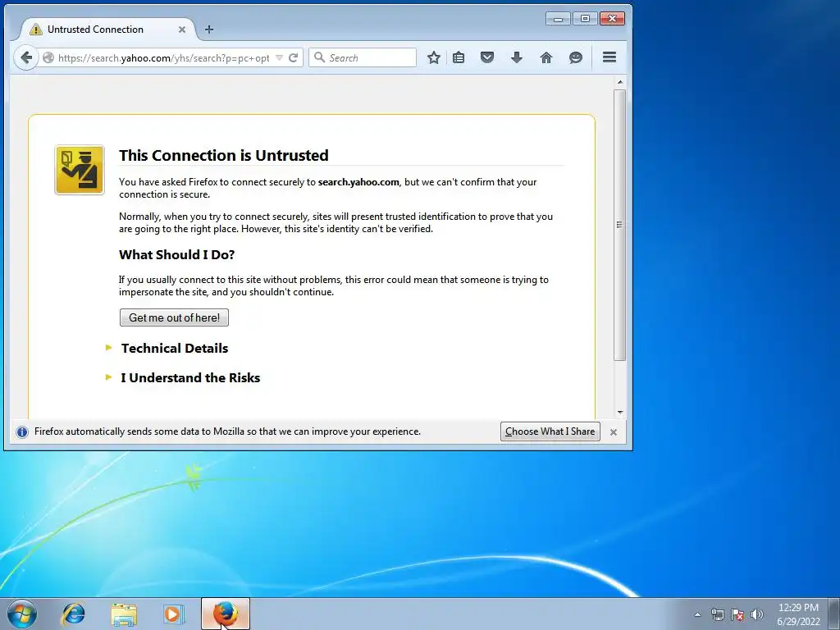Show bookmarks list icon
840x630 pixels.
pyautogui.click(x=459, y=58)
